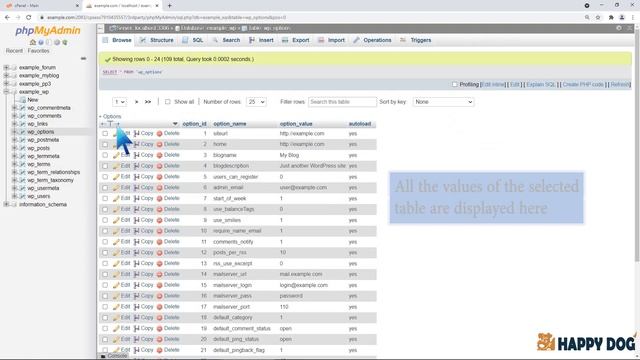Enable the Show all checkbox
The image size is (640, 360).
167,102
